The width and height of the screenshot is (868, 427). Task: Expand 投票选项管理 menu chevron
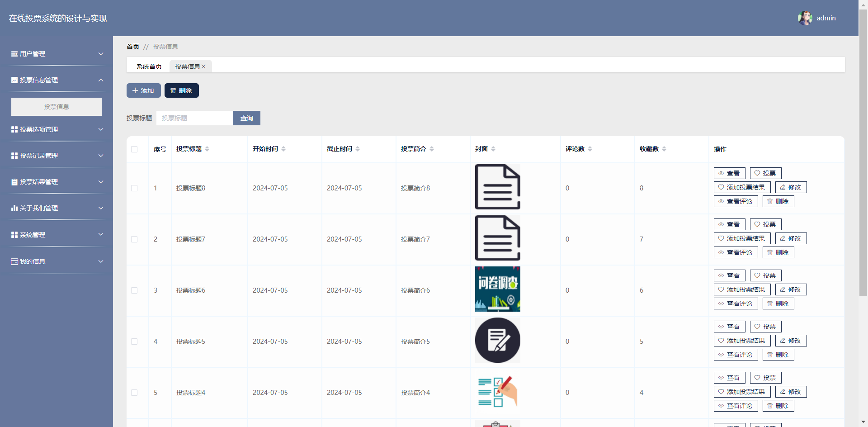(101, 129)
